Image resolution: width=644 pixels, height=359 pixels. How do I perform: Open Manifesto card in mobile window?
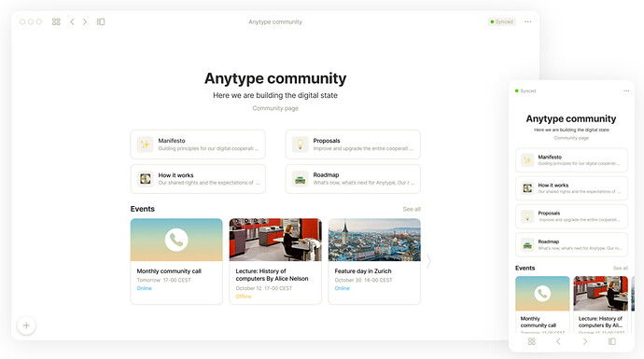pos(571,160)
